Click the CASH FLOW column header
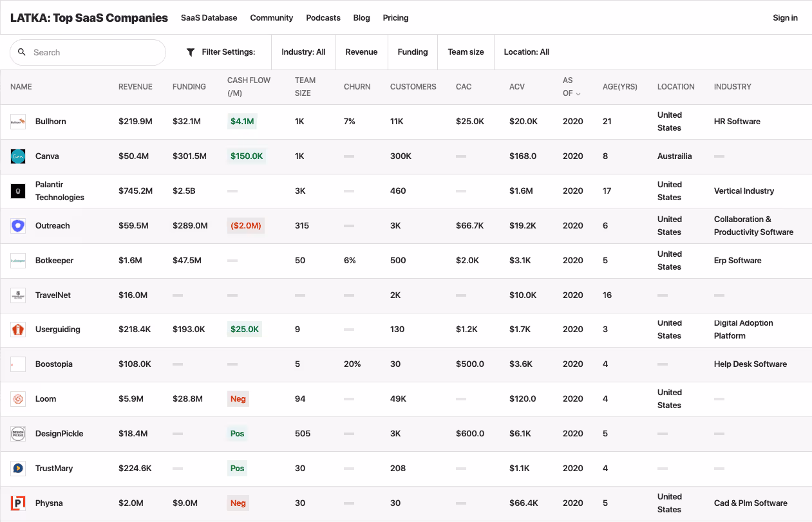Screen dimensions: 812x522 tap(249, 87)
